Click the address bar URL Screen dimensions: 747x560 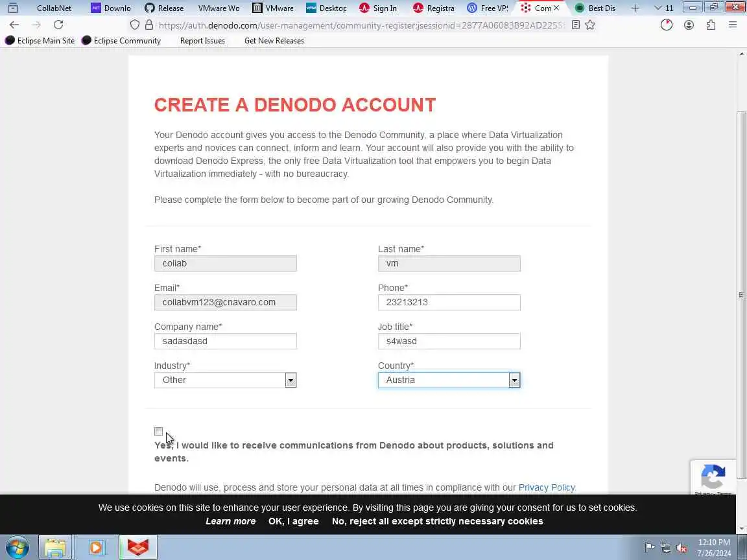pyautogui.click(x=361, y=25)
